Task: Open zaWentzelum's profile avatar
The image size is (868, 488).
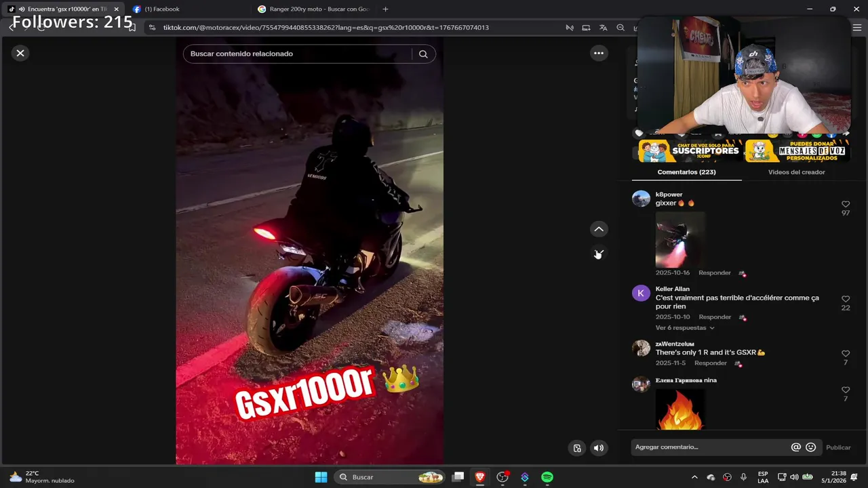Action: tap(641, 348)
